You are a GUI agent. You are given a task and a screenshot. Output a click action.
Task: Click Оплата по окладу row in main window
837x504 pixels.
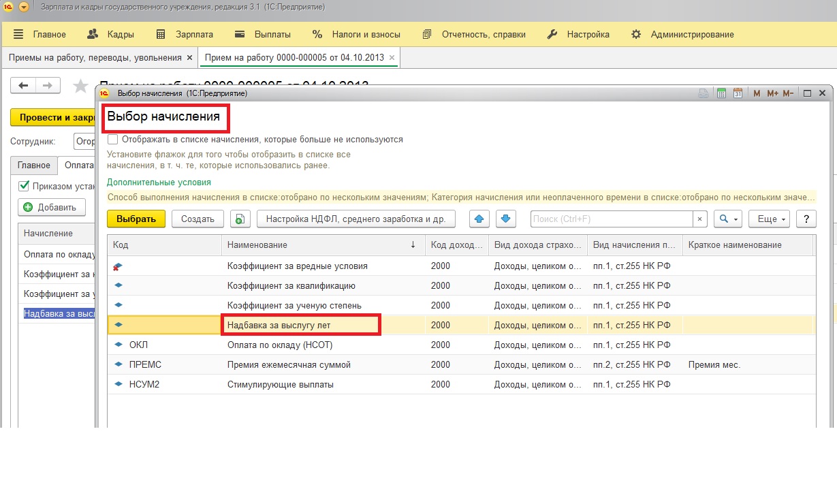[x=57, y=255]
